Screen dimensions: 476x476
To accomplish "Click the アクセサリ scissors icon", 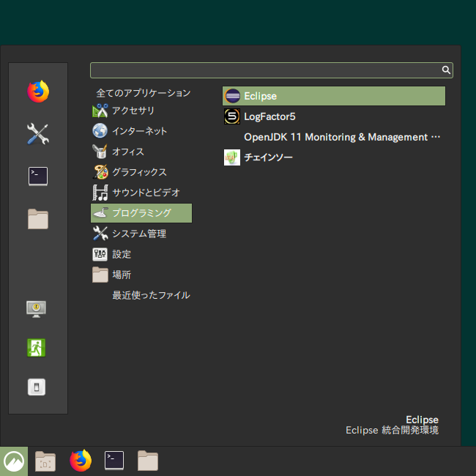I will [x=100, y=111].
